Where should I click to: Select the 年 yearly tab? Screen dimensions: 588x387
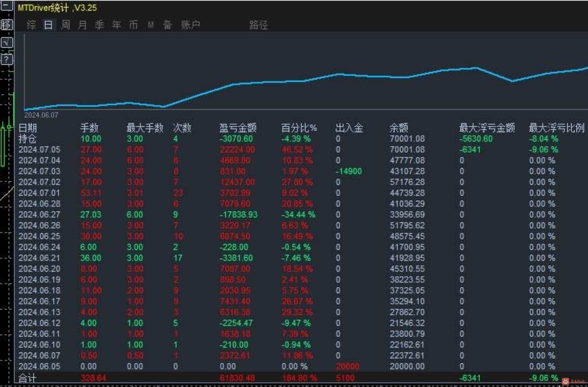coord(116,25)
